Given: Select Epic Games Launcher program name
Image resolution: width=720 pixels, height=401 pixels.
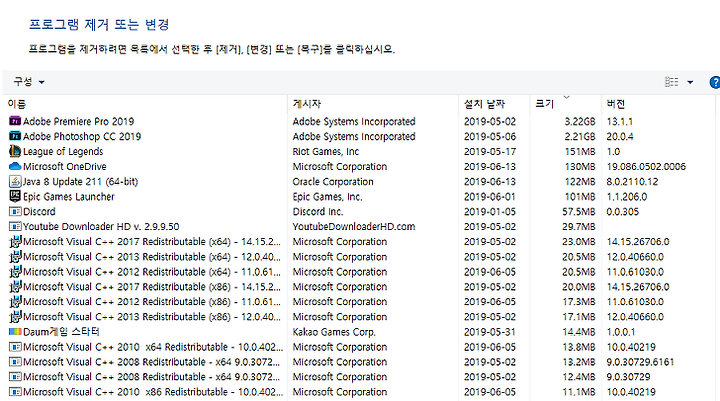Looking at the screenshot, I should pos(69,197).
